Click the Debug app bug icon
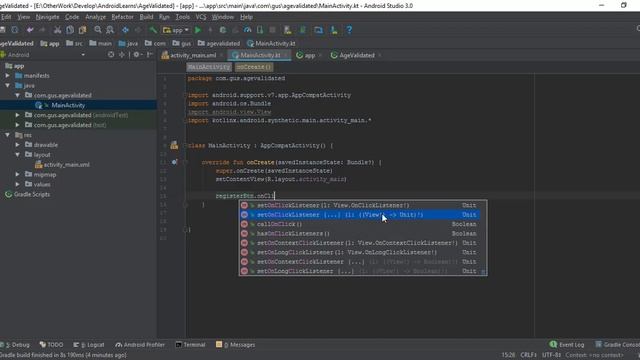The height and width of the screenshot is (360, 640). tap(222, 30)
